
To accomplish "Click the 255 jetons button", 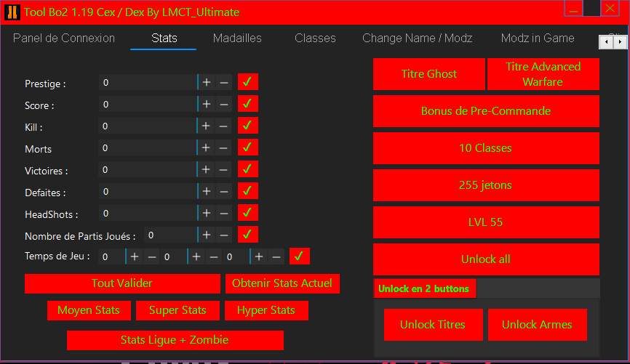I will [486, 185].
